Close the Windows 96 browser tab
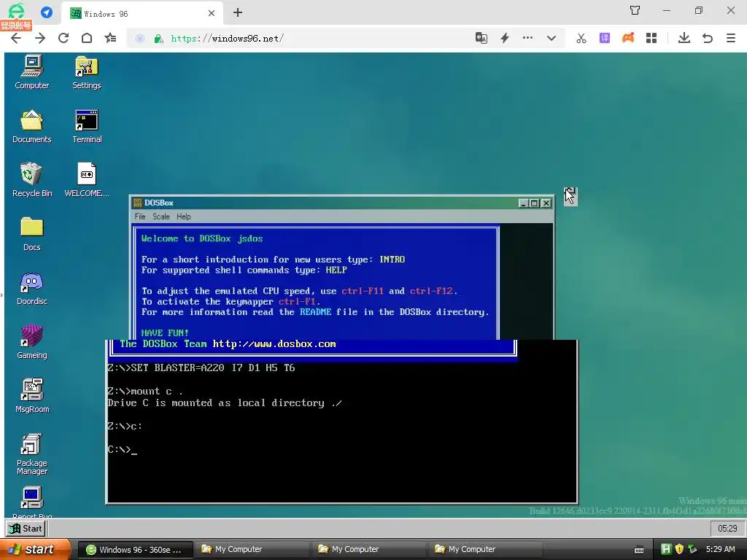The width and height of the screenshot is (747, 560). (212, 13)
